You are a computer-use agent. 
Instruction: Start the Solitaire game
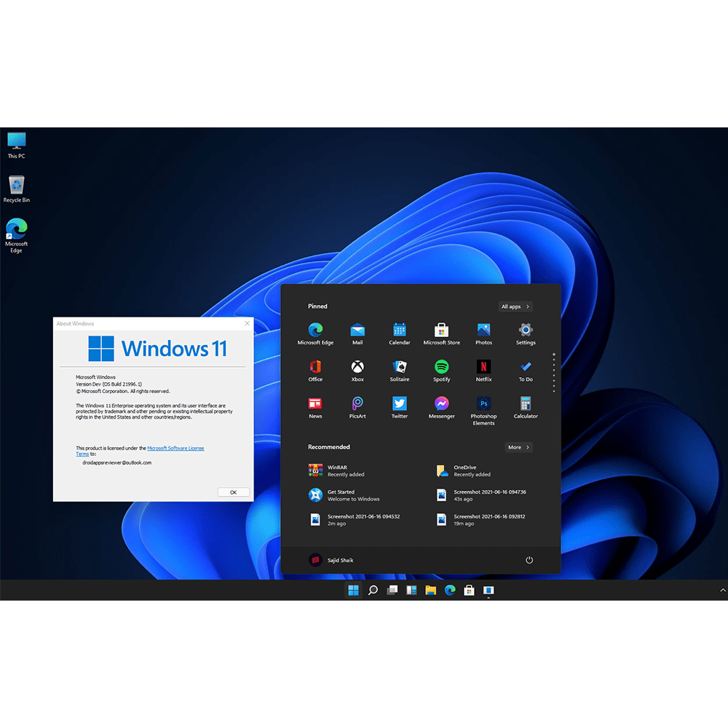pyautogui.click(x=399, y=371)
